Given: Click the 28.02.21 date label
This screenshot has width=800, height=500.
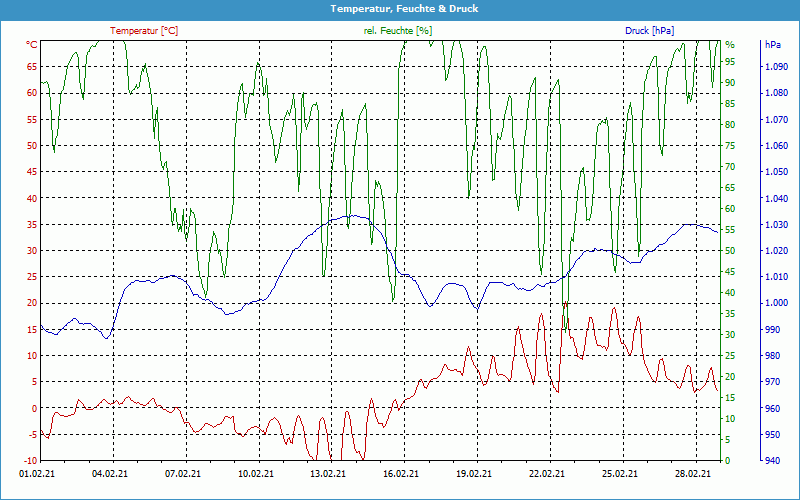Looking at the screenshot, I should 693,475.
